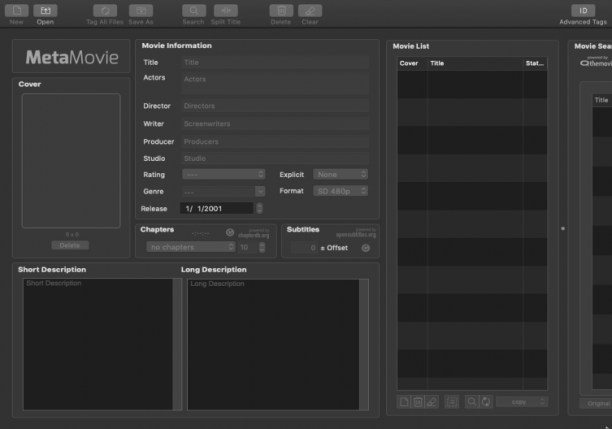Click the Chapters download arrow icon
Viewport: 612px width, 429px height.
[x=230, y=233]
